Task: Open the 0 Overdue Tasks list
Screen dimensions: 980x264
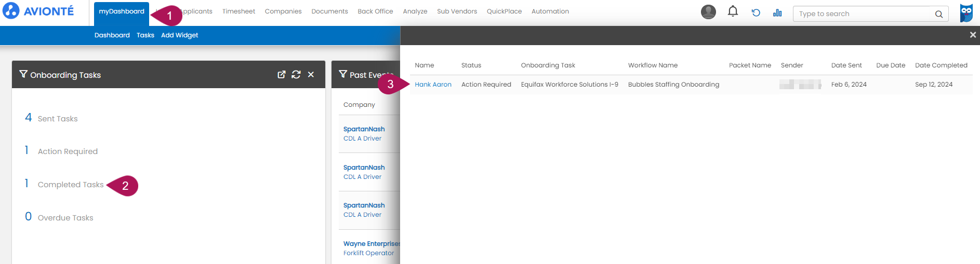Action: [x=59, y=217]
